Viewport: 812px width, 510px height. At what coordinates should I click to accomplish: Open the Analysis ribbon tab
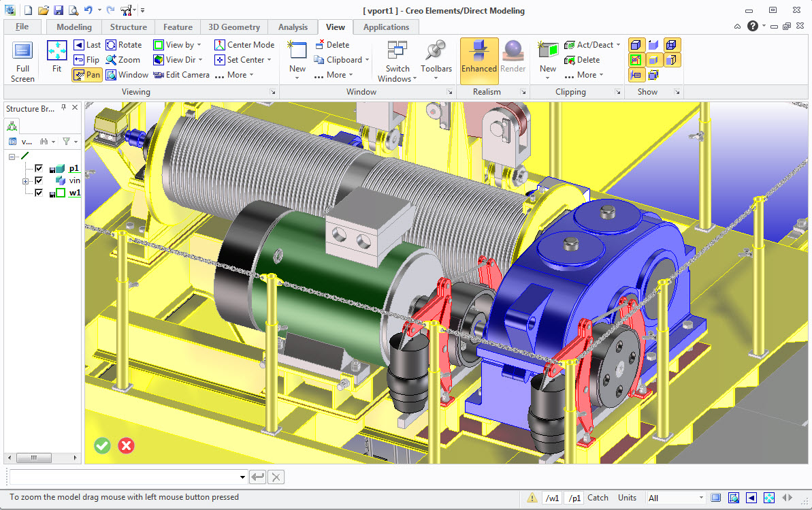tap(293, 27)
